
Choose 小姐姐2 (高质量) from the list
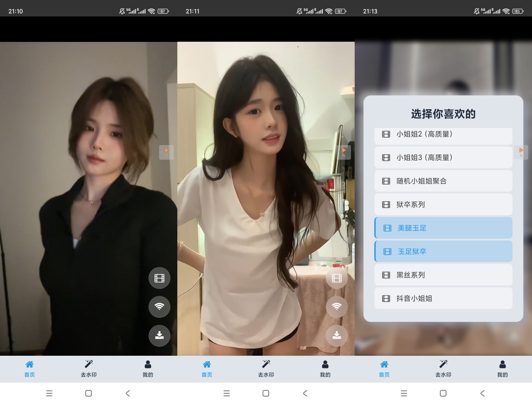[443, 136]
